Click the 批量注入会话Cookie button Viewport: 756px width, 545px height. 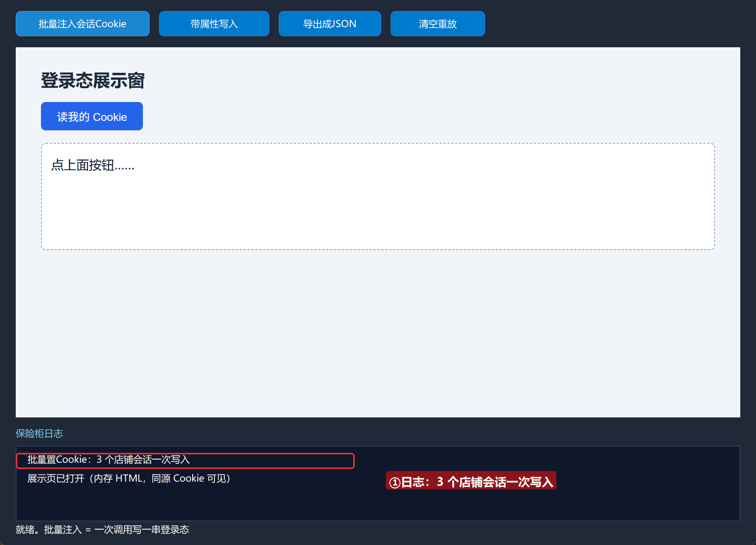pyautogui.click(x=83, y=24)
